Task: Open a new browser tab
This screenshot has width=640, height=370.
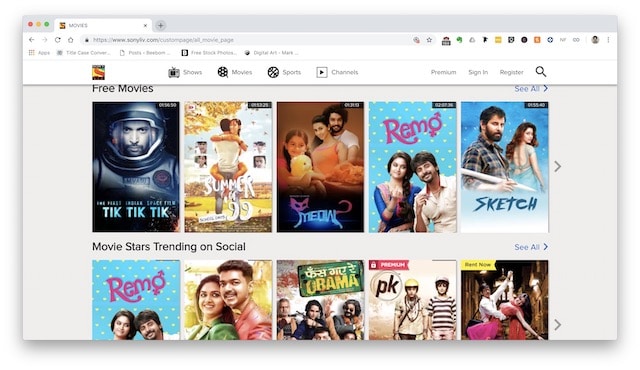Action: pyautogui.click(x=161, y=25)
